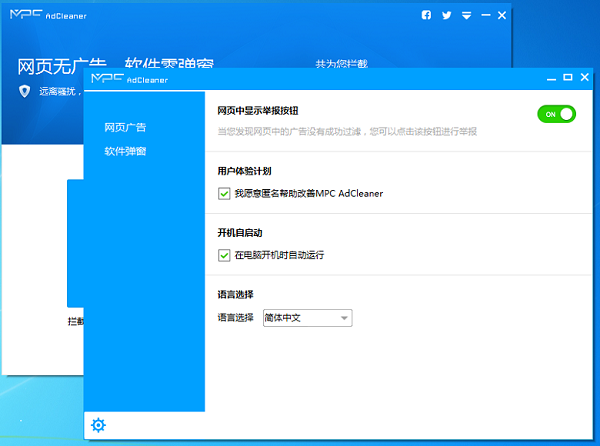Minimize the settings window

(x=550, y=77)
